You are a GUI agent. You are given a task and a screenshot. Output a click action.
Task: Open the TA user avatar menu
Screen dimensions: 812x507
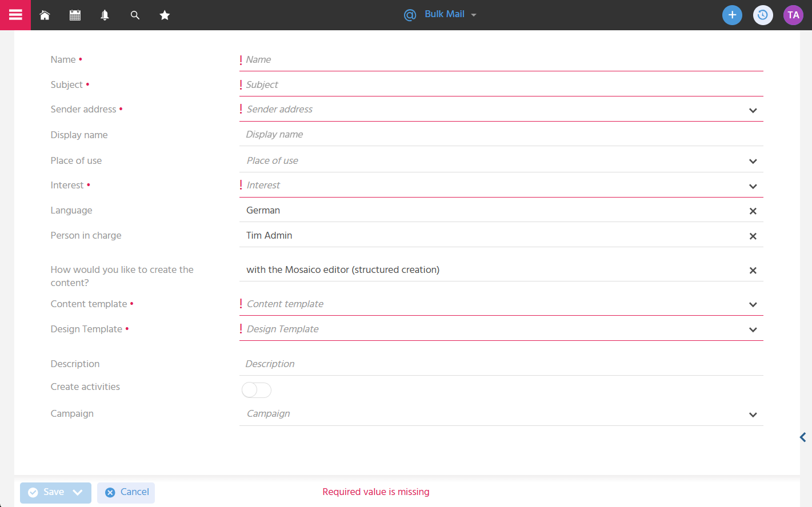coord(793,15)
